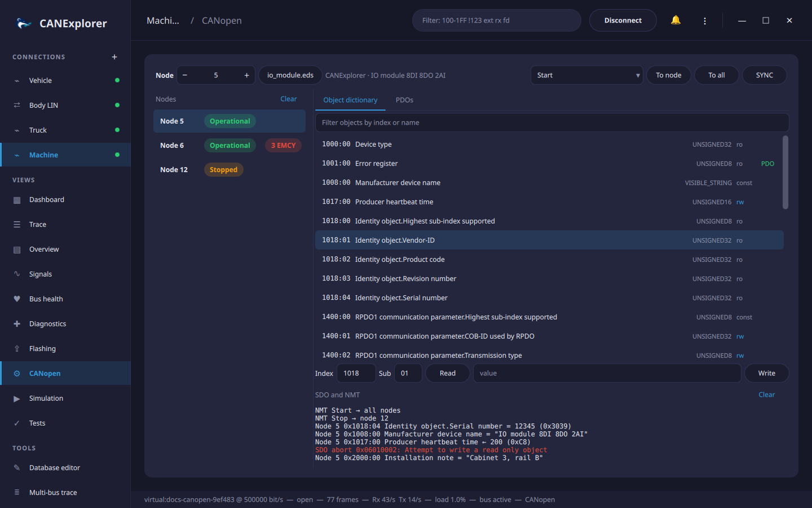Viewport: 812px width, 508px height.
Task: Click the object dictionary scrollbar
Action: click(785, 172)
